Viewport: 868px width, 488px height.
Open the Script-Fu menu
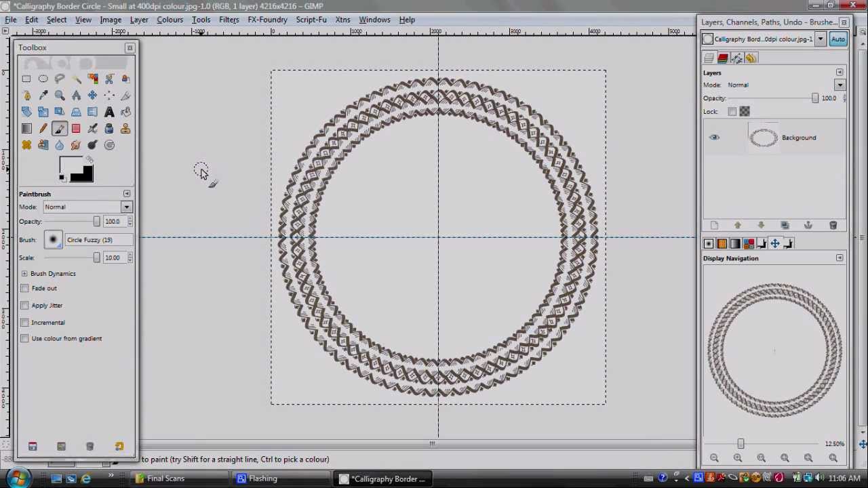point(311,20)
